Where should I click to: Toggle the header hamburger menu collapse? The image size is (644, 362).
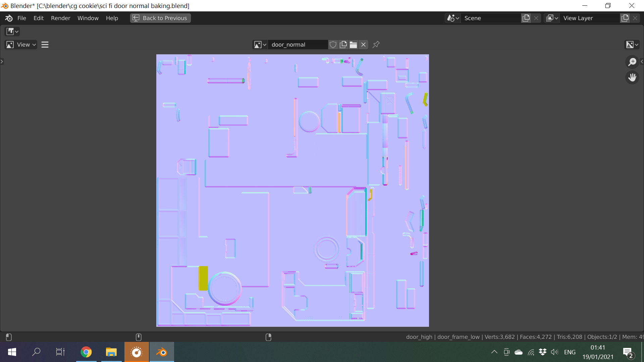[x=45, y=45]
